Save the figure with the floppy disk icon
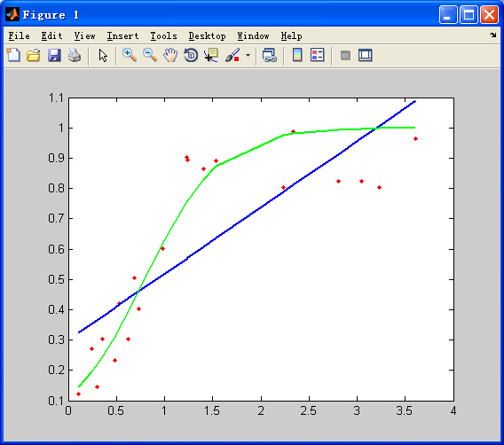Viewport: 504px width, 445px height. [54, 56]
